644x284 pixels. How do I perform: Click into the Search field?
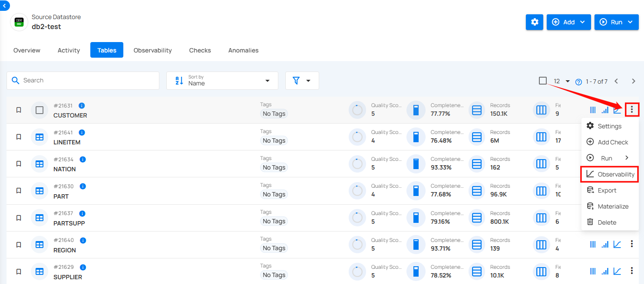(x=87, y=81)
